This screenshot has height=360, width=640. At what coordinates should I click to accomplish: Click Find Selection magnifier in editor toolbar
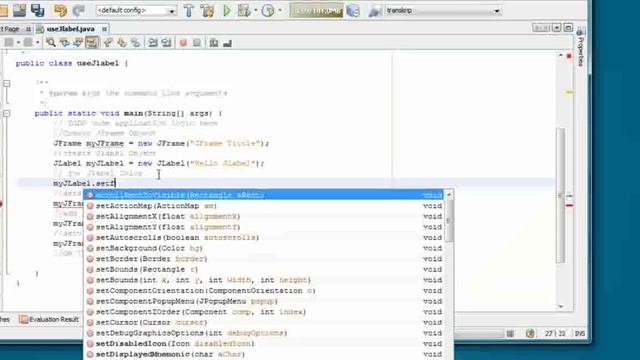coord(51,42)
